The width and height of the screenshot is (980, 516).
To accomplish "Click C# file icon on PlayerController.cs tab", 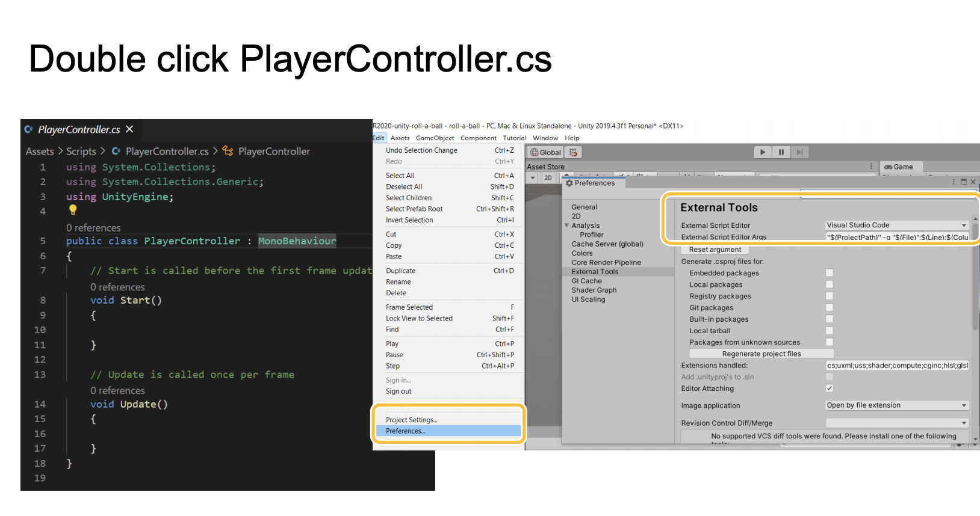I will point(28,129).
